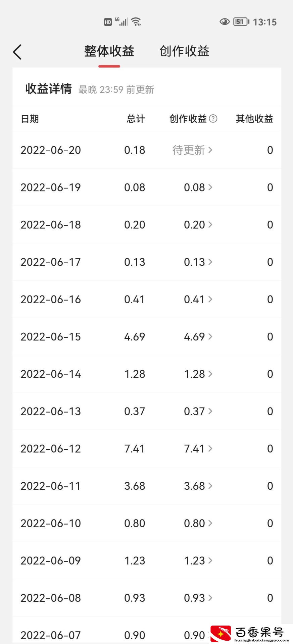Open the 创作收益 help question-mark icon

[x=213, y=118]
